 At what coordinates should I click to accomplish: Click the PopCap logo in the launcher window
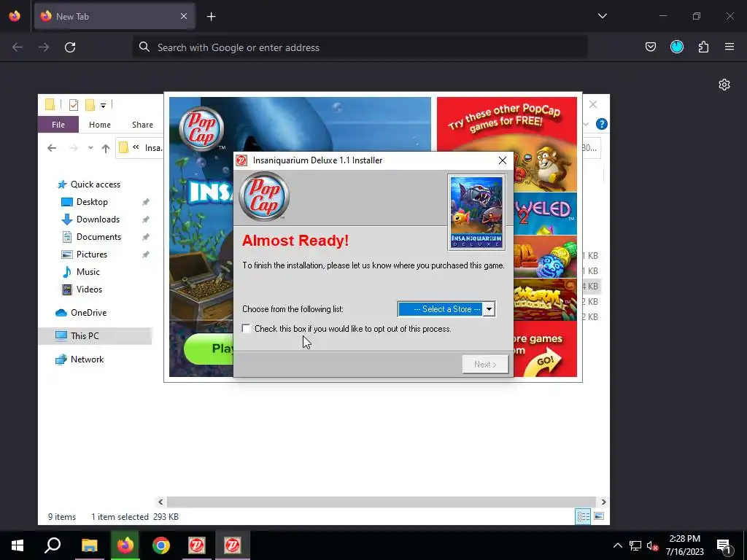pyautogui.click(x=201, y=129)
